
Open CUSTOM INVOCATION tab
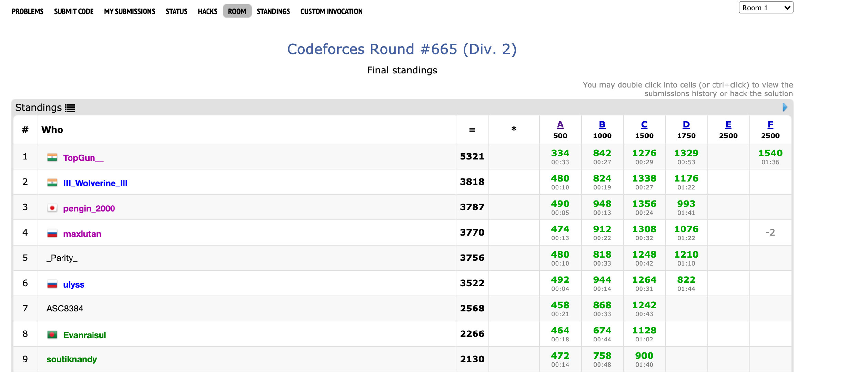pyautogui.click(x=331, y=11)
